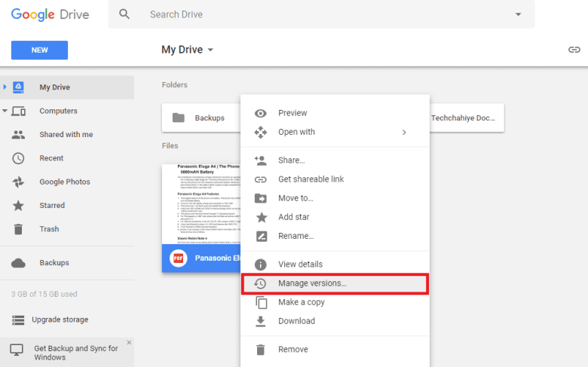
Task: Click the blue NEW button
Action: tap(39, 50)
